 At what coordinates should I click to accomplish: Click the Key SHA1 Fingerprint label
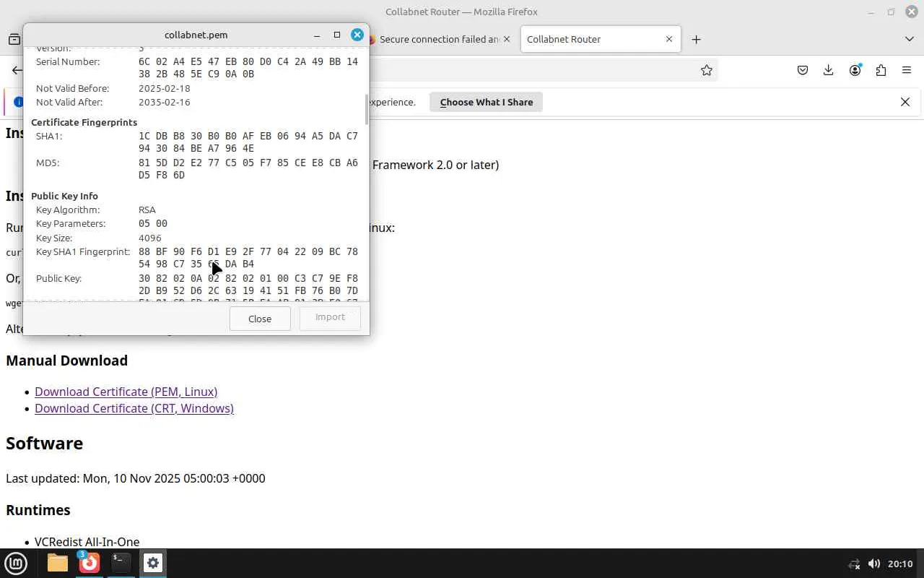[83, 251]
